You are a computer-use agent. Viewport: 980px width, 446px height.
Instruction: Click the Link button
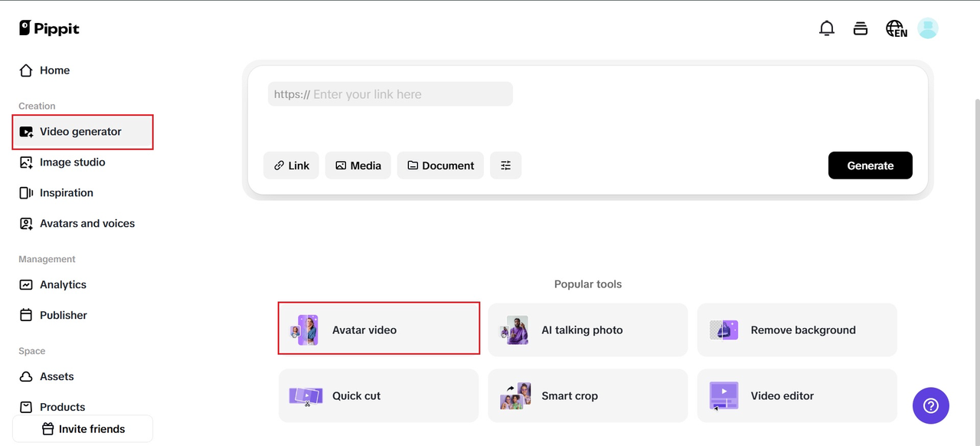coord(291,166)
